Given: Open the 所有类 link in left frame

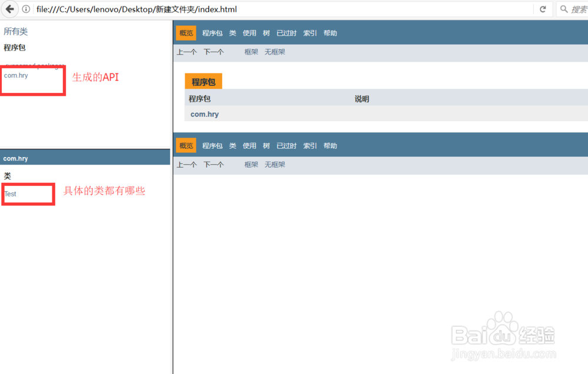Looking at the screenshot, I should point(16,32).
